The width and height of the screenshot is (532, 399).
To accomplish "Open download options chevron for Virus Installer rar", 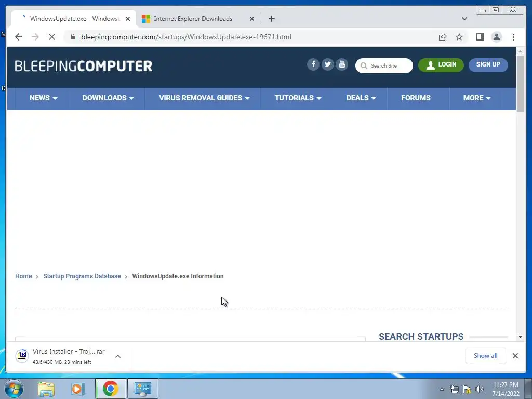I will (x=118, y=356).
